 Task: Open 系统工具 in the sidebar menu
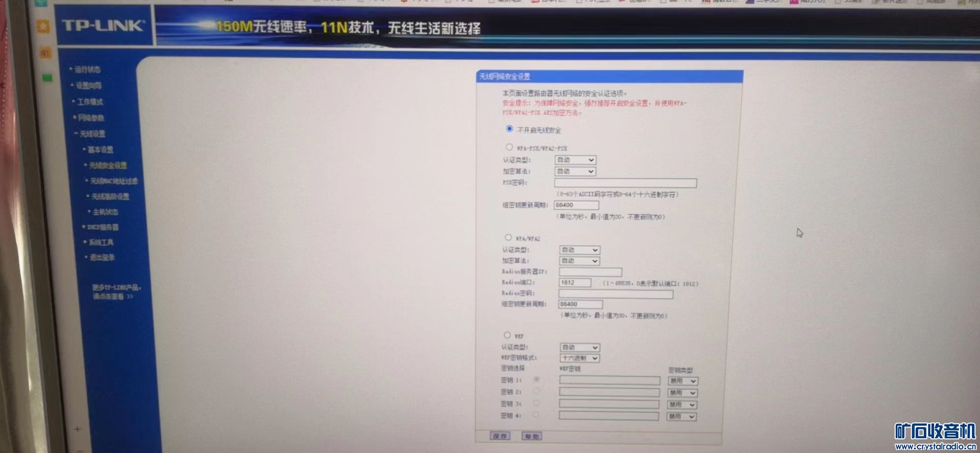coord(101,242)
